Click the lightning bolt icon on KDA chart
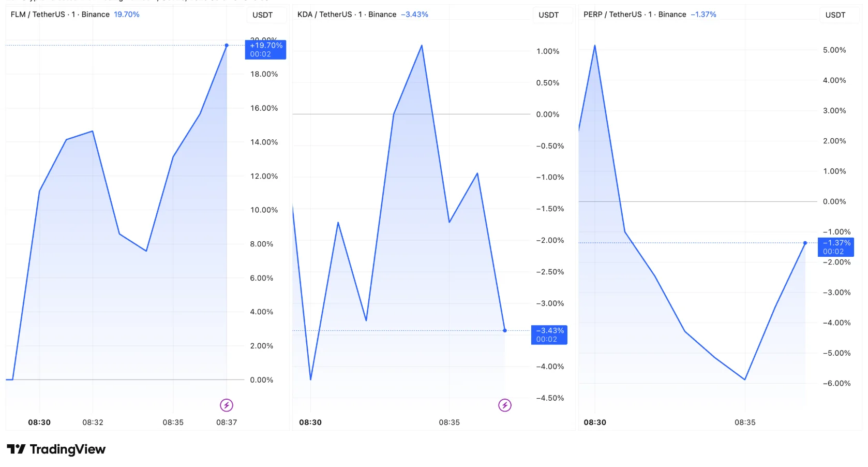 [505, 405]
